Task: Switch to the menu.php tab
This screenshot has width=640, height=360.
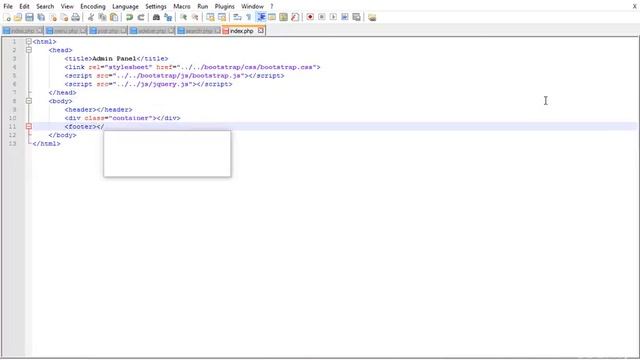Action: point(65,31)
